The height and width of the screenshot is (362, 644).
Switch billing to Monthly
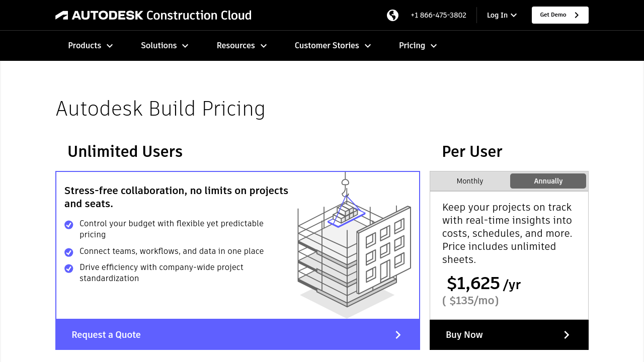pos(470,181)
